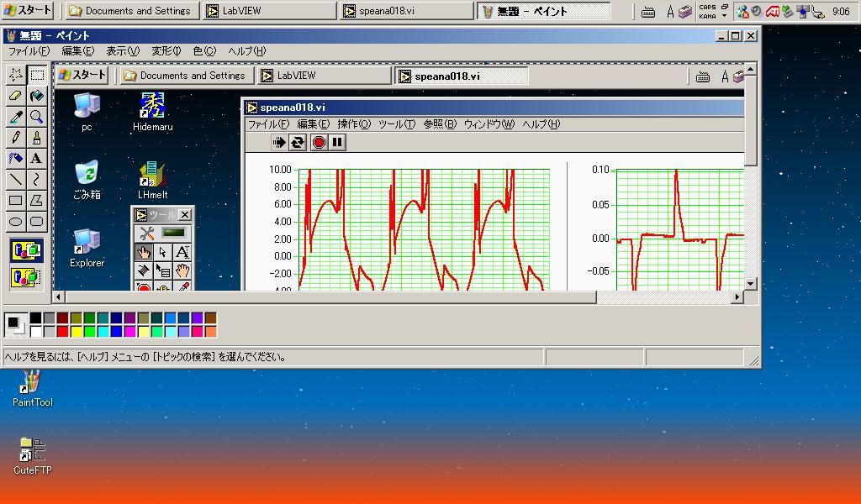Choose the Pick Color eyedropper tool
The image size is (861, 504).
tap(15, 117)
